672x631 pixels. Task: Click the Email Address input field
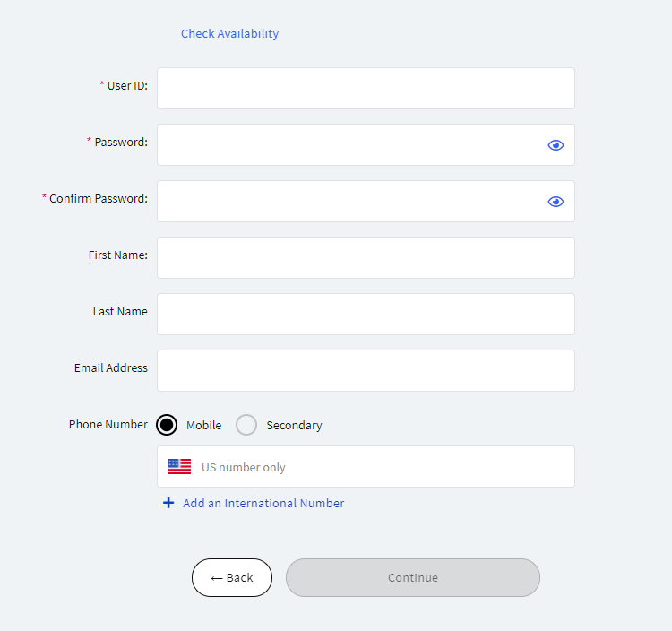click(366, 370)
